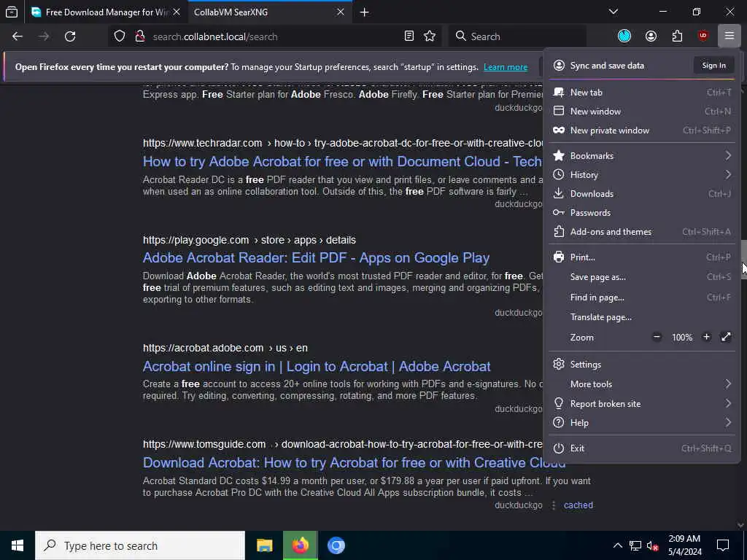This screenshot has width=747, height=560.
Task: Open Settings from the menu
Action: tap(642, 365)
